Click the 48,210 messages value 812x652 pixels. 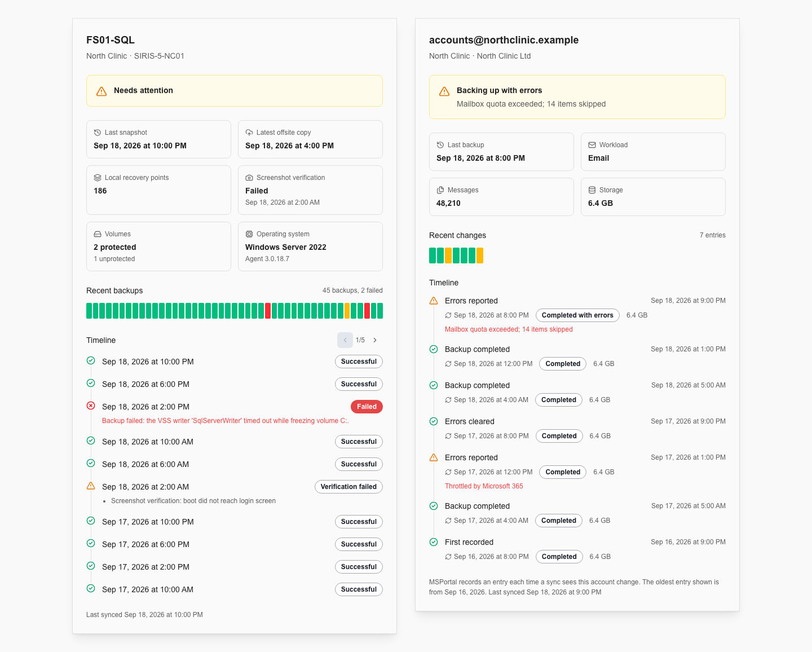tap(448, 203)
